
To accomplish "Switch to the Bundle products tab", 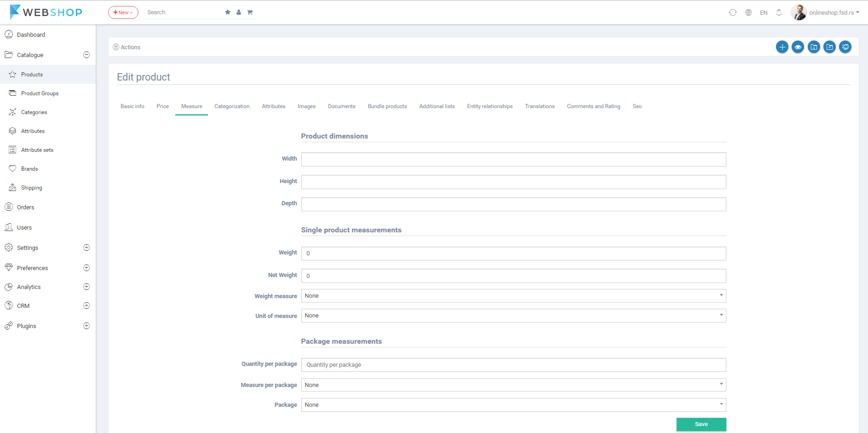I will [x=387, y=106].
